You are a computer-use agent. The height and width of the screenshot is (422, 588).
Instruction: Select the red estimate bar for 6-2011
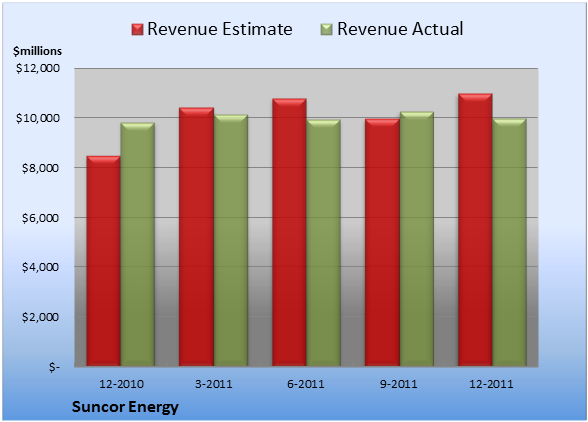click(x=289, y=232)
